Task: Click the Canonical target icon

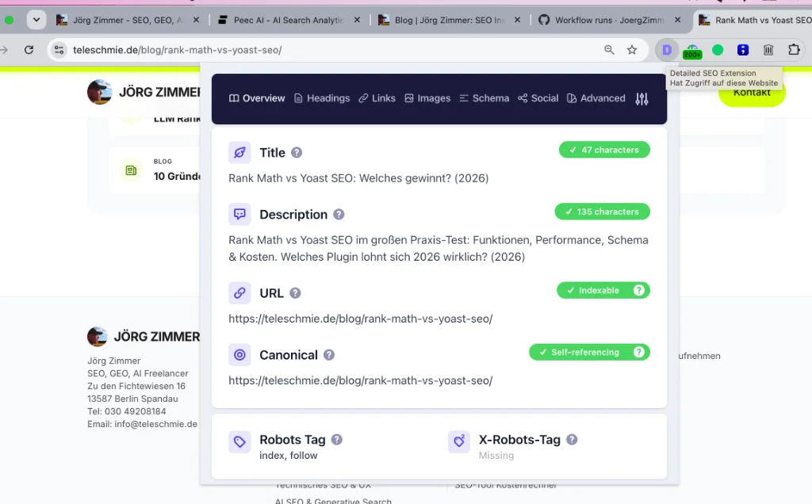Action: point(239,355)
